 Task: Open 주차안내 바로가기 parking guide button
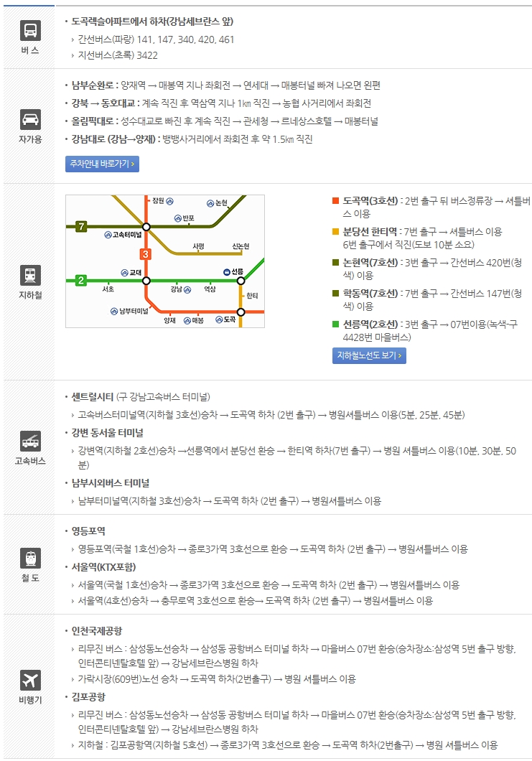pyautogui.click(x=103, y=164)
